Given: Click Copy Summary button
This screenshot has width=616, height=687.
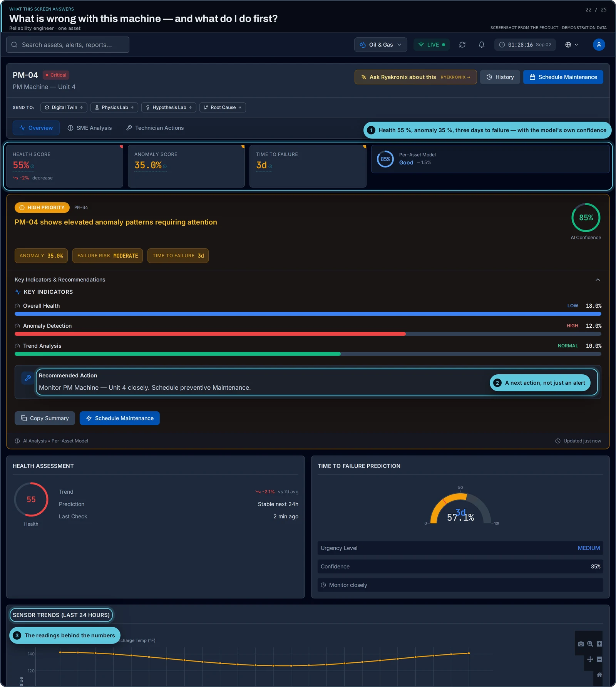Looking at the screenshot, I should coord(45,418).
